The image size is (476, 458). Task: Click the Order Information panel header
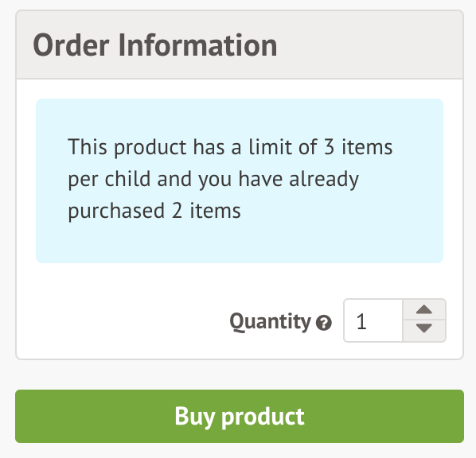pyautogui.click(x=240, y=45)
